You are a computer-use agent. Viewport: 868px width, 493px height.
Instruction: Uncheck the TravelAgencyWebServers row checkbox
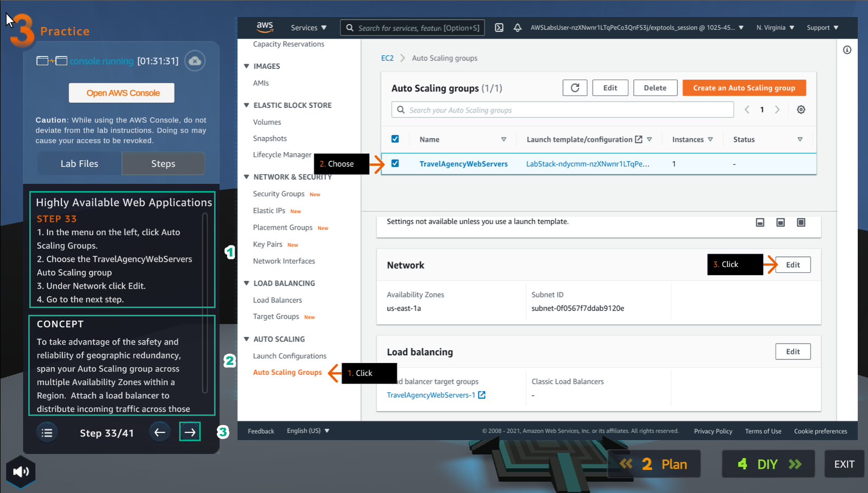click(395, 163)
